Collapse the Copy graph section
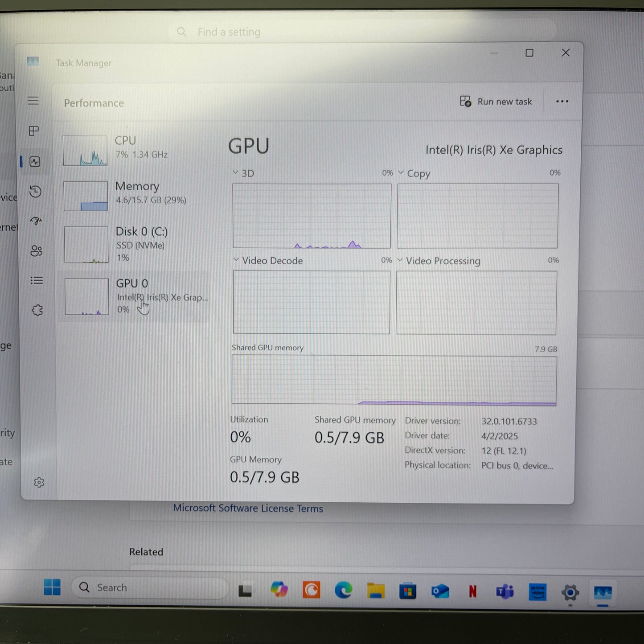This screenshot has width=644, height=644. coord(400,172)
